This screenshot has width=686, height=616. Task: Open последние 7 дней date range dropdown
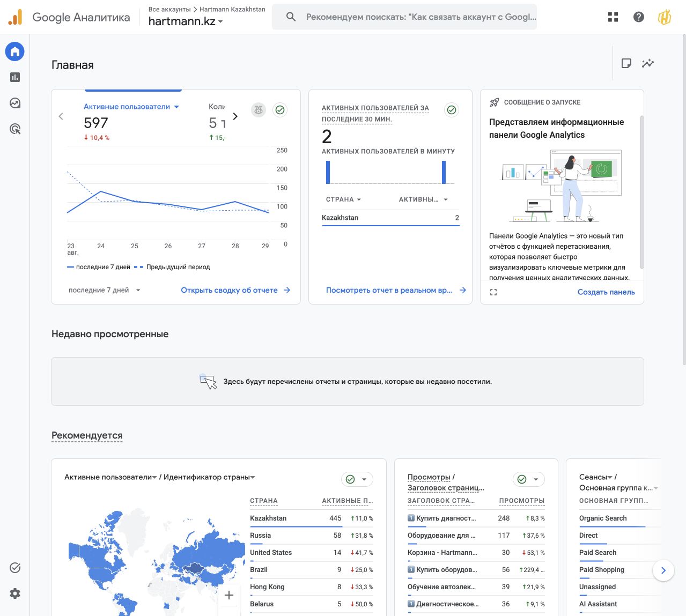coord(105,290)
